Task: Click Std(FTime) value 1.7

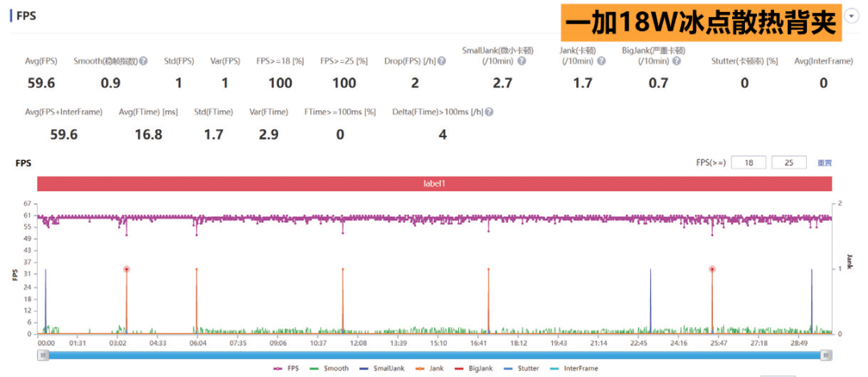Action: (213, 134)
